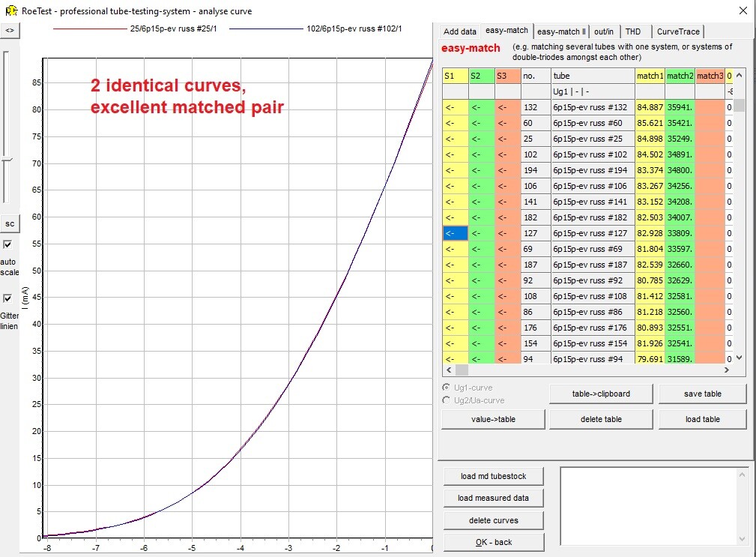
Task: Click horizontal scroll right arrow under table
Action: pyautogui.click(x=727, y=370)
